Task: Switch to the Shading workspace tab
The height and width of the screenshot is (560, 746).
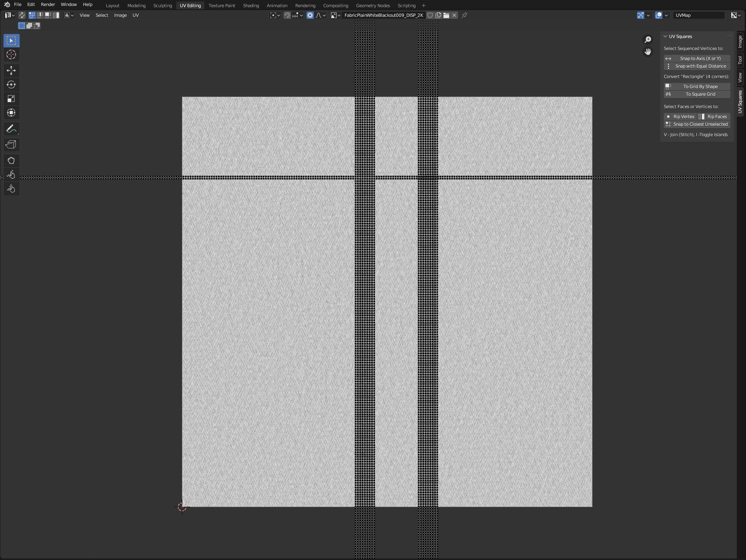Action: tap(251, 5)
